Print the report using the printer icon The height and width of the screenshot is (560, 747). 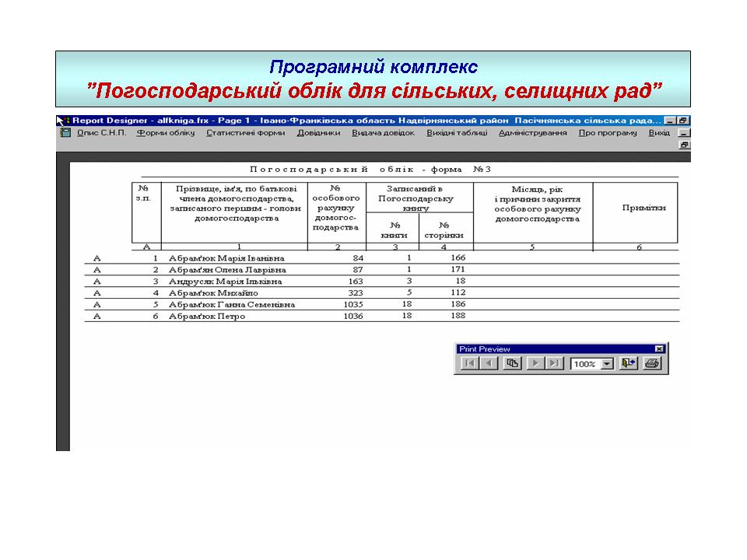click(x=651, y=363)
